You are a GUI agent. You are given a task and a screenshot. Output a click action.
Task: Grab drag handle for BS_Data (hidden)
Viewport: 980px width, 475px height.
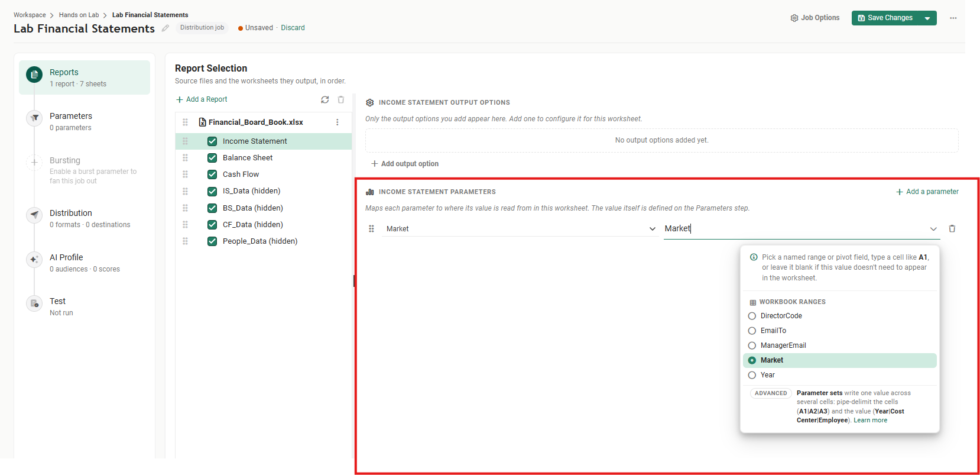[x=185, y=208]
